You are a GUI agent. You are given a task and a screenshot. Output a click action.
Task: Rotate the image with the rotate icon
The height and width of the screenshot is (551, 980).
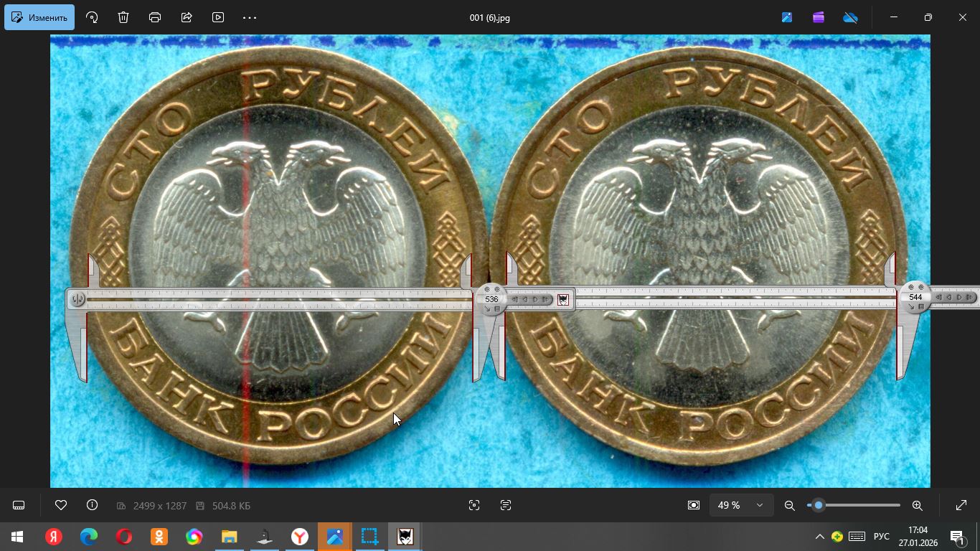(92, 17)
